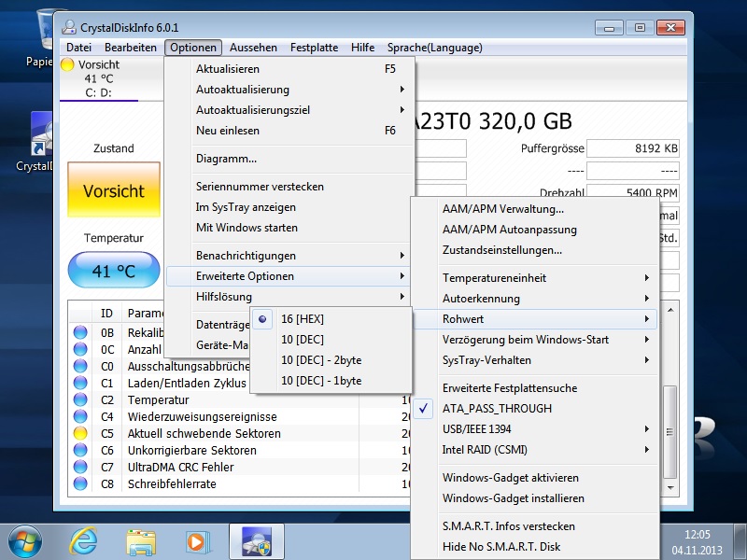Click the blue status dot for row C8

(80, 483)
